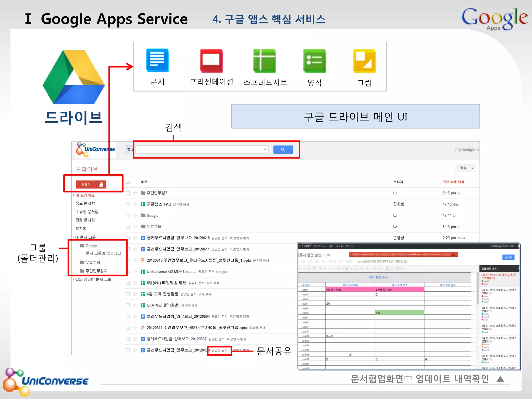
Task: Click the 최종 수정 날짜 column header
Action: pyautogui.click(x=454, y=182)
